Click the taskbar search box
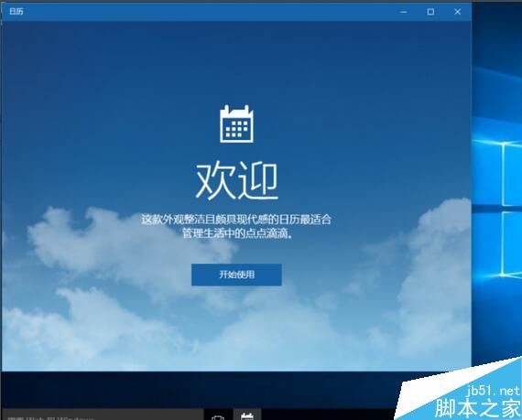522x420 pixels. click(102, 415)
